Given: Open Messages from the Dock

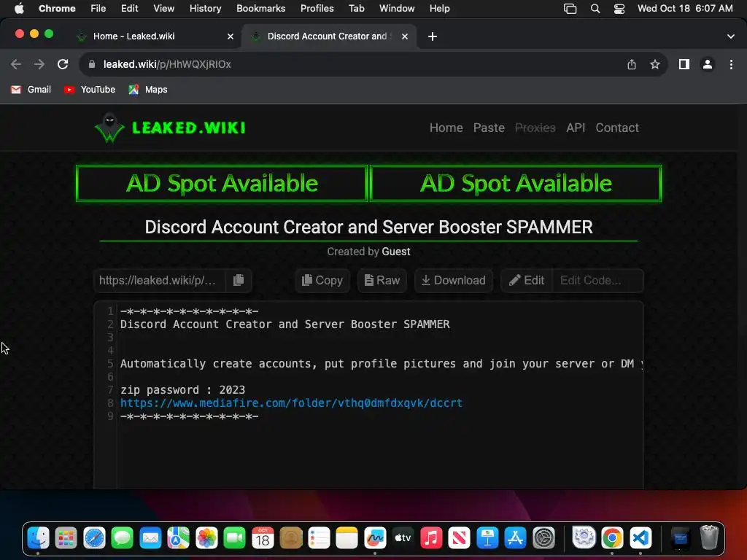Looking at the screenshot, I should pyautogui.click(x=123, y=539).
